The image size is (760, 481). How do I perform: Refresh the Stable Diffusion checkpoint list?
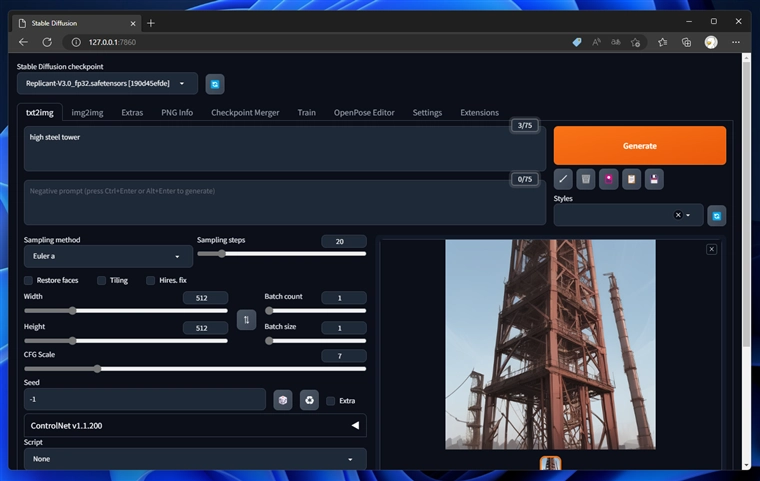[x=215, y=84]
